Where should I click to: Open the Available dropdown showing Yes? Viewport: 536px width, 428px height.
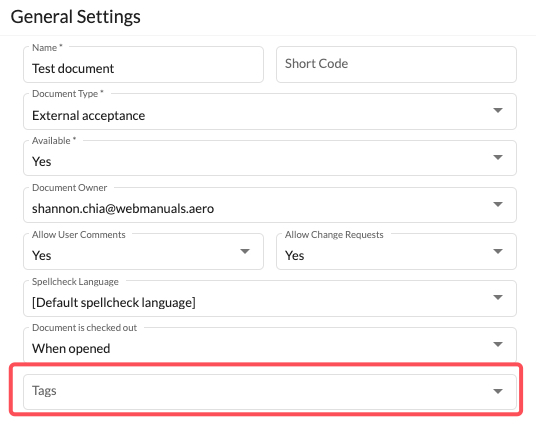click(270, 158)
